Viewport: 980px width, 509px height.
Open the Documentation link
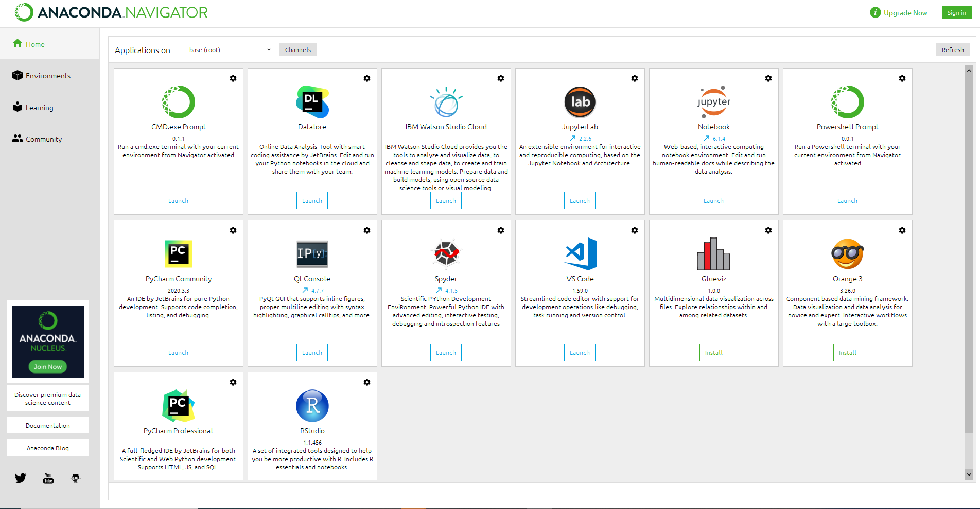(48, 425)
